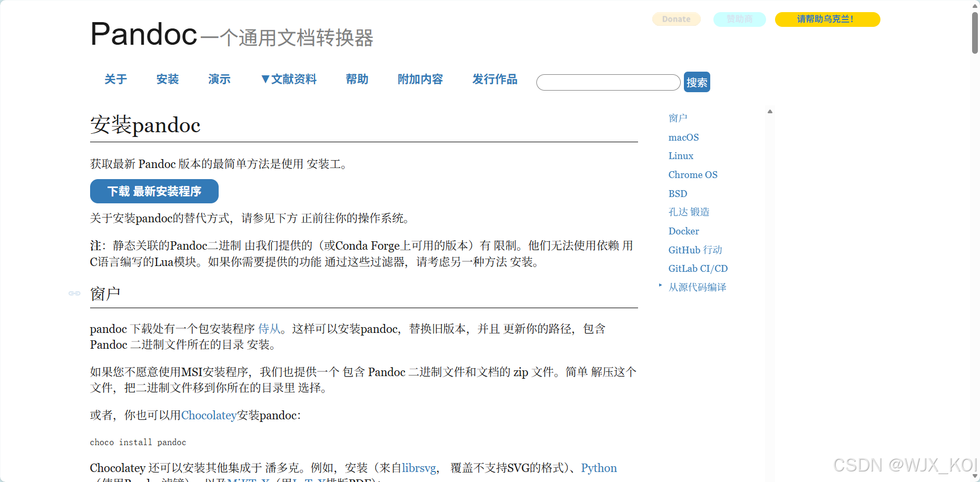
Task: Open the Python link
Action: pyautogui.click(x=599, y=468)
